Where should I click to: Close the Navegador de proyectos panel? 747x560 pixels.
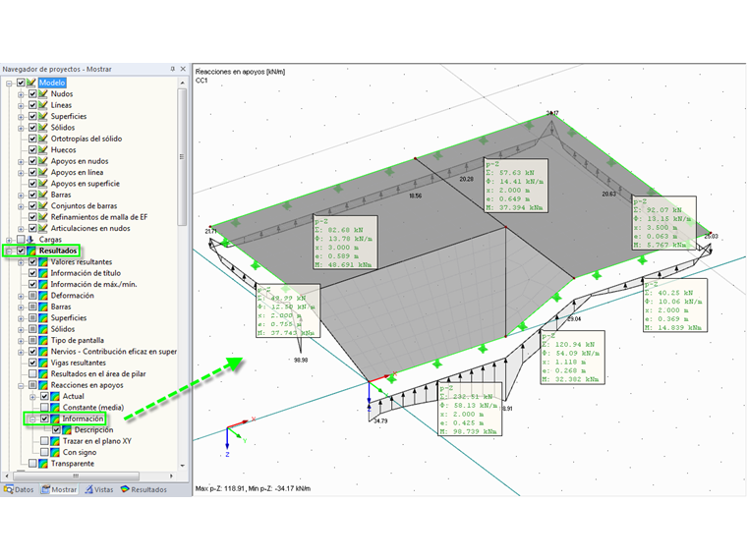click(x=183, y=69)
